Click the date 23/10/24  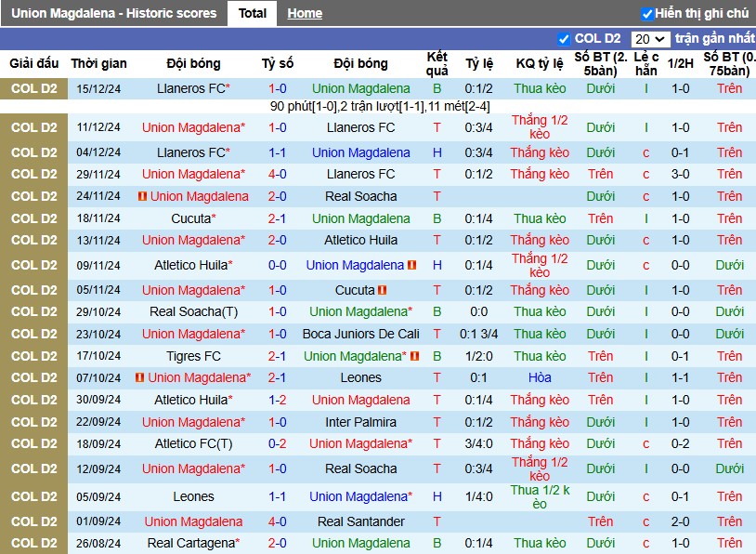point(98,334)
